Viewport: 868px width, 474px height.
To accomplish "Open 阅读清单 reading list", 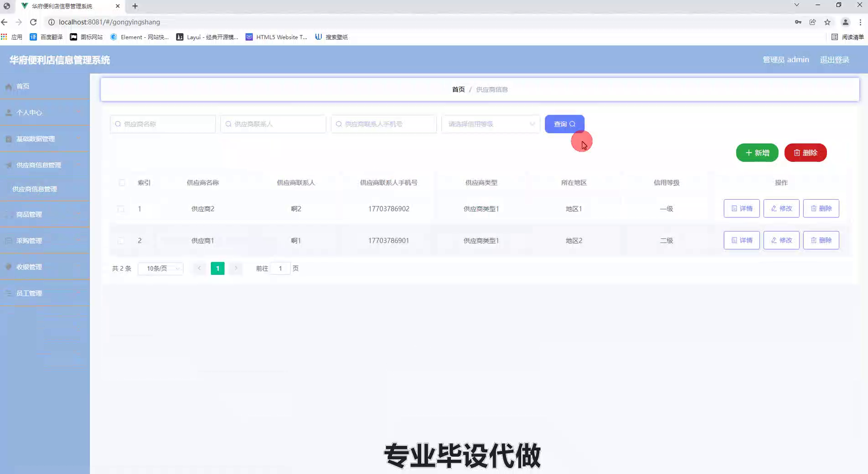I will coord(847,37).
